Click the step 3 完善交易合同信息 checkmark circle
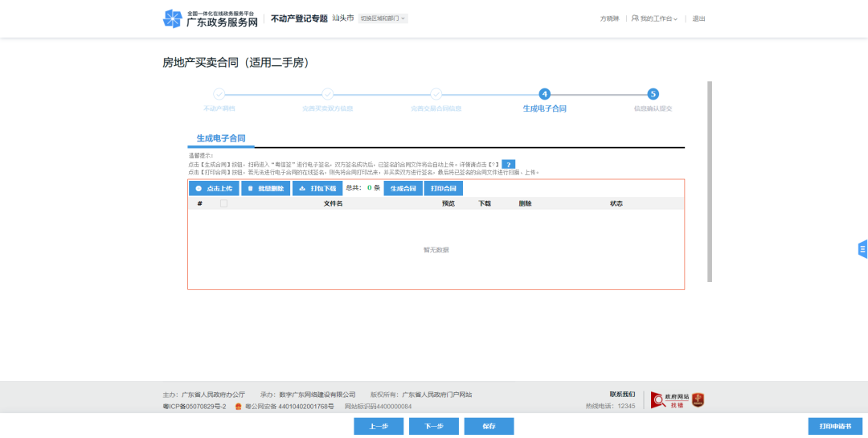Image resolution: width=868 pixels, height=438 pixels. (436, 94)
